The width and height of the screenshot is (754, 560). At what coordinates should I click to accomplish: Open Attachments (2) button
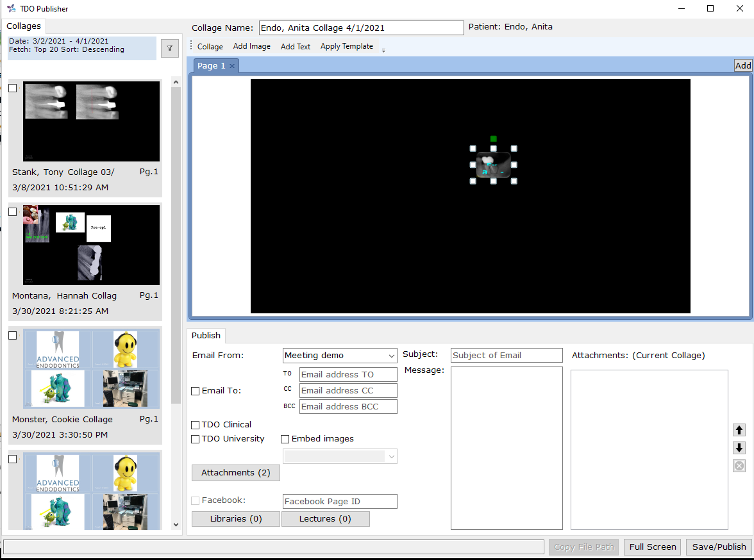click(x=235, y=473)
